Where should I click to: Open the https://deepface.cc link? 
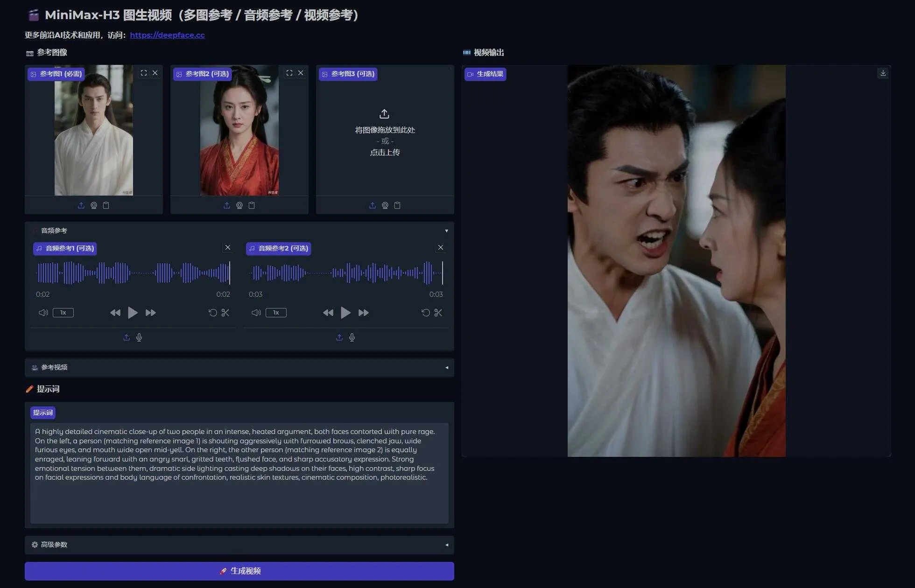[x=167, y=35]
